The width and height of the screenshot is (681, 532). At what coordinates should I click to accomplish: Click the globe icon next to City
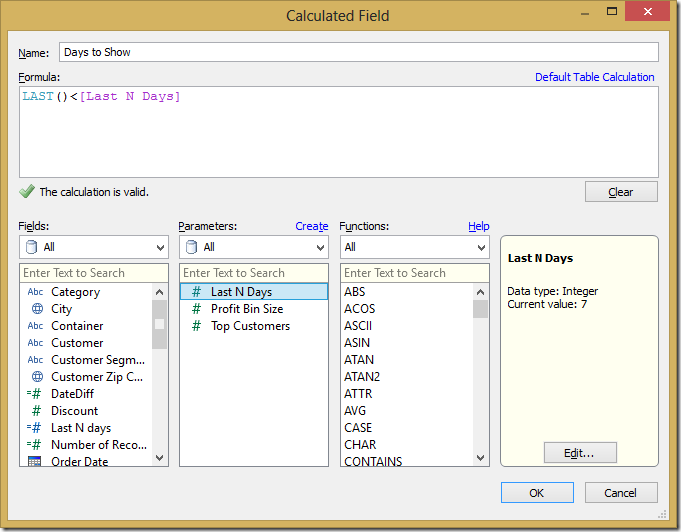click(36, 309)
